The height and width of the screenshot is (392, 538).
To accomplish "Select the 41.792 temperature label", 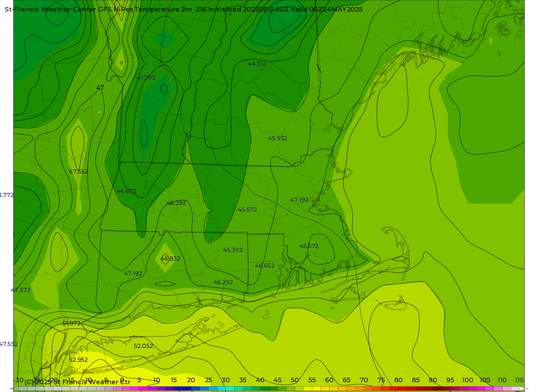I will [146, 78].
